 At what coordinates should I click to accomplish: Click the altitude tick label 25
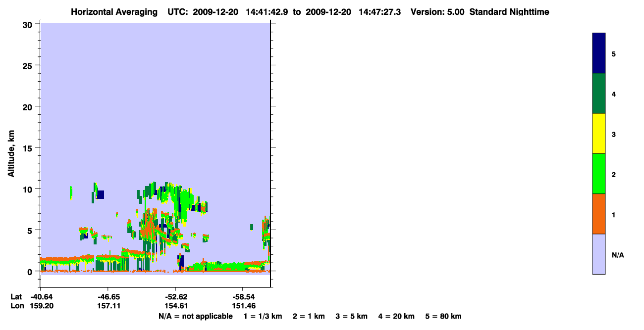29,65
